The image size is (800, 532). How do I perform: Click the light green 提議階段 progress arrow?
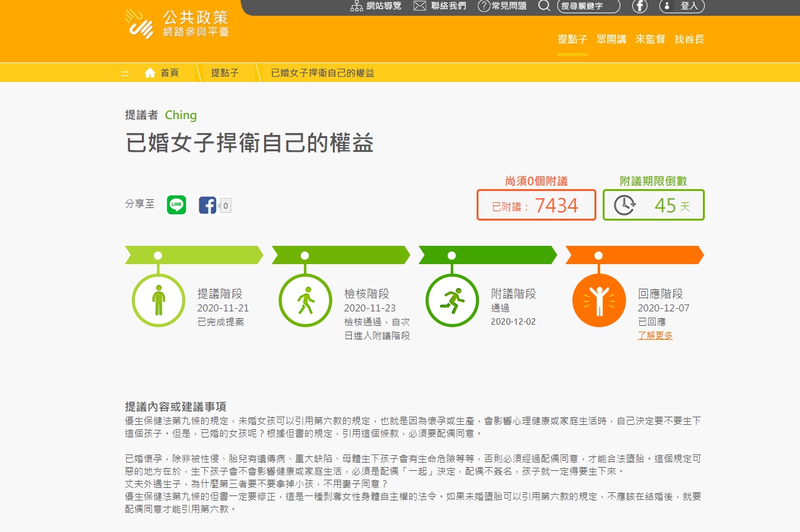194,255
